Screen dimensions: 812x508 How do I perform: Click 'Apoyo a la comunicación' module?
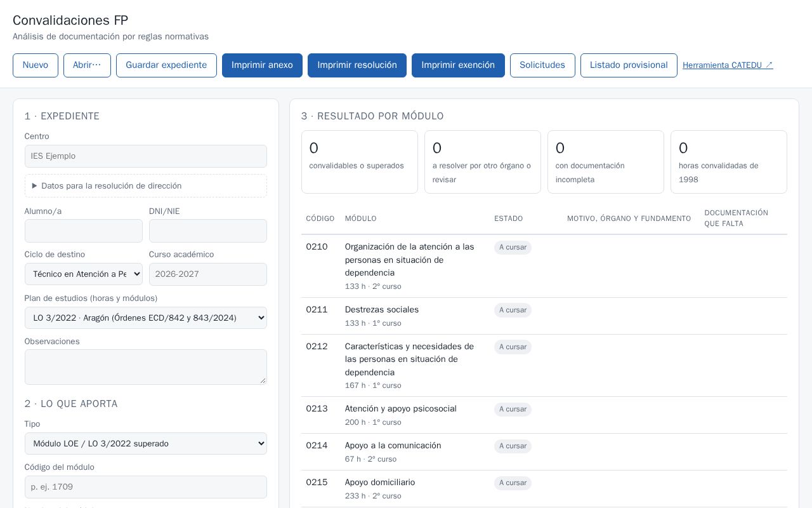[393, 445]
